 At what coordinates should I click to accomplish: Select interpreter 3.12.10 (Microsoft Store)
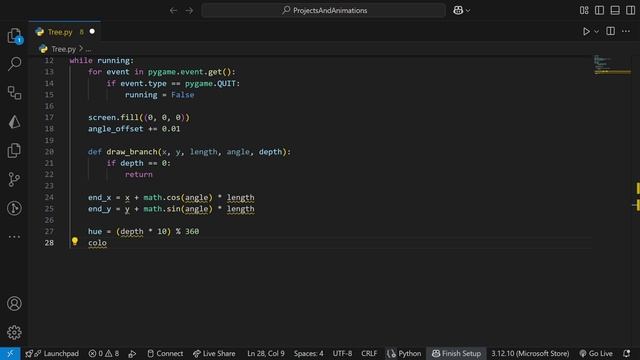click(530, 353)
